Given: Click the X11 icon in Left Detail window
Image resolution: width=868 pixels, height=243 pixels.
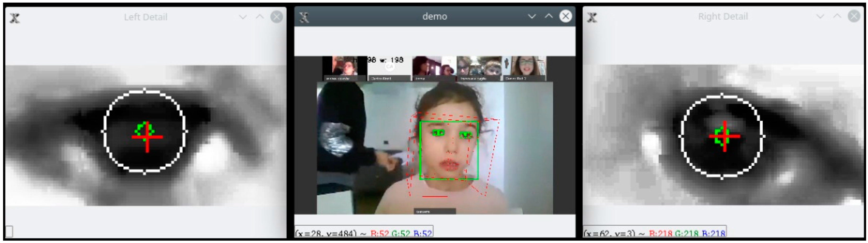Looking at the screenshot, I should point(15,17).
